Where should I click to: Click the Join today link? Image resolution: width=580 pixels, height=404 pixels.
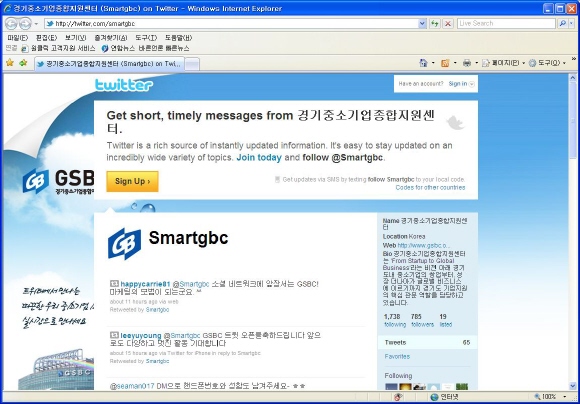pos(259,158)
